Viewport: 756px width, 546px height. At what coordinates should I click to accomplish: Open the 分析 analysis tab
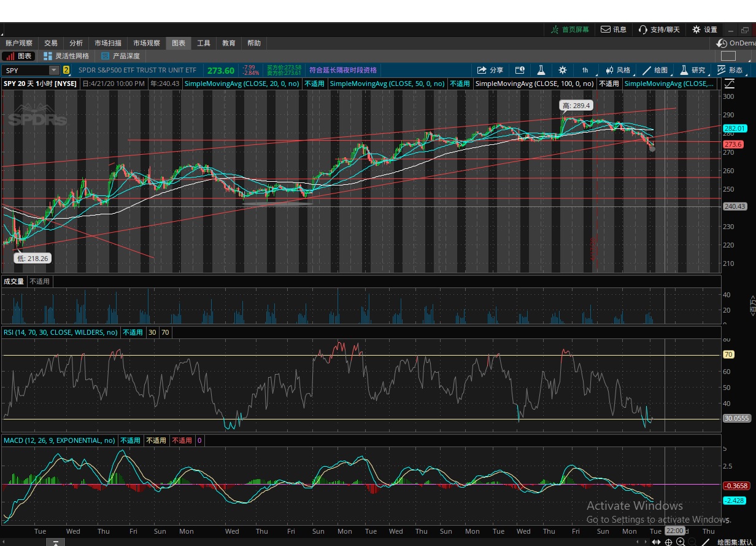(76, 43)
